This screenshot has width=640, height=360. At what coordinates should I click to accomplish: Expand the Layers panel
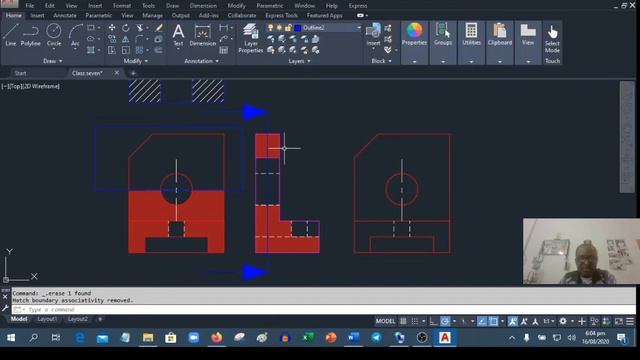[x=300, y=61]
